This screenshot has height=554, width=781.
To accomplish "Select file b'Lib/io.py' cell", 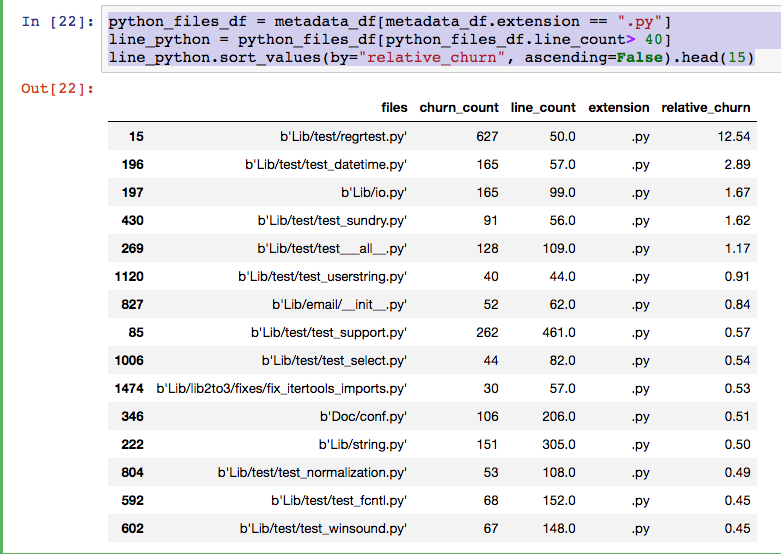I will pyautogui.click(x=374, y=192).
